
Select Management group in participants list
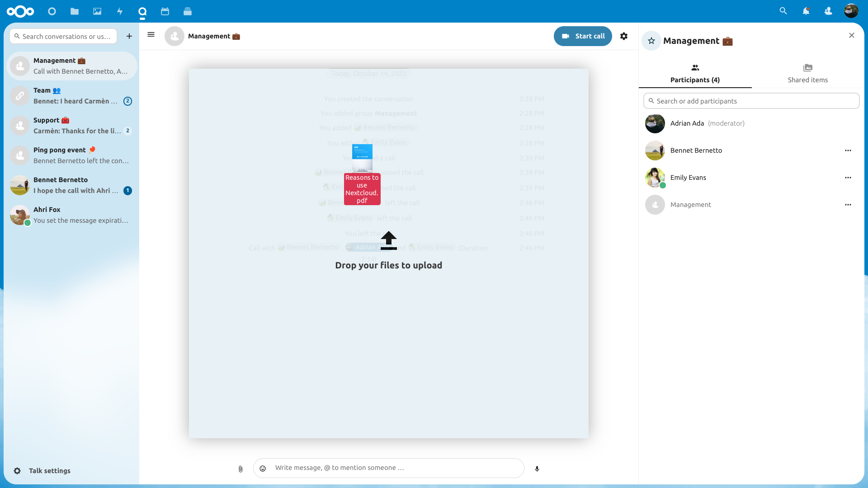click(x=751, y=205)
